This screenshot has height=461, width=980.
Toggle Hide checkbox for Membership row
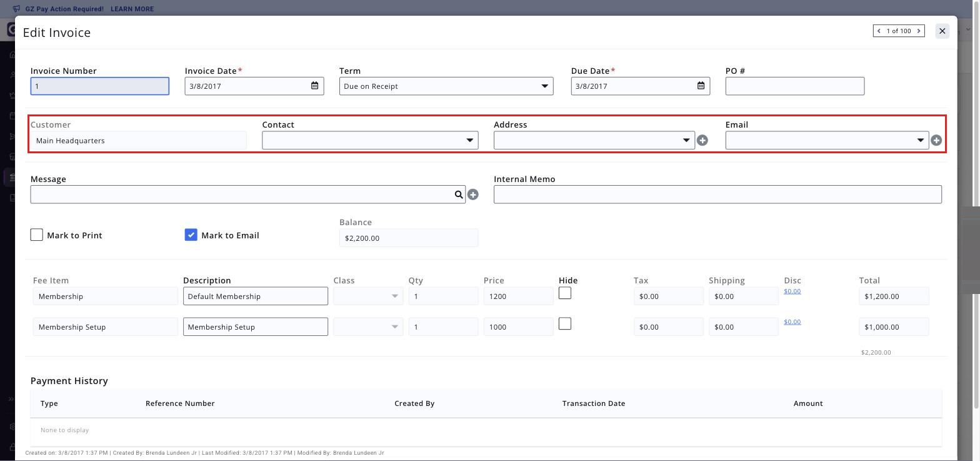(x=565, y=293)
